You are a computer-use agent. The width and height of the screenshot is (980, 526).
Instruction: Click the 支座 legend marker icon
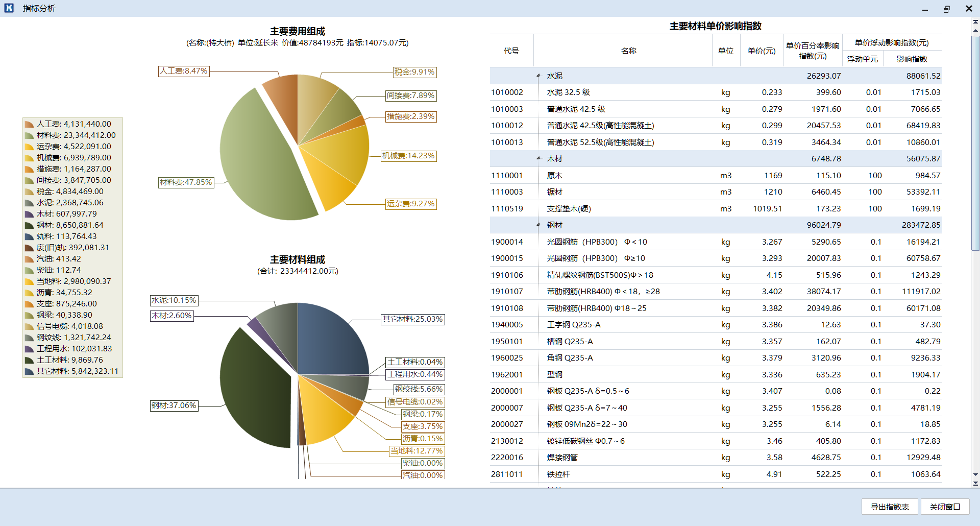pyautogui.click(x=29, y=304)
